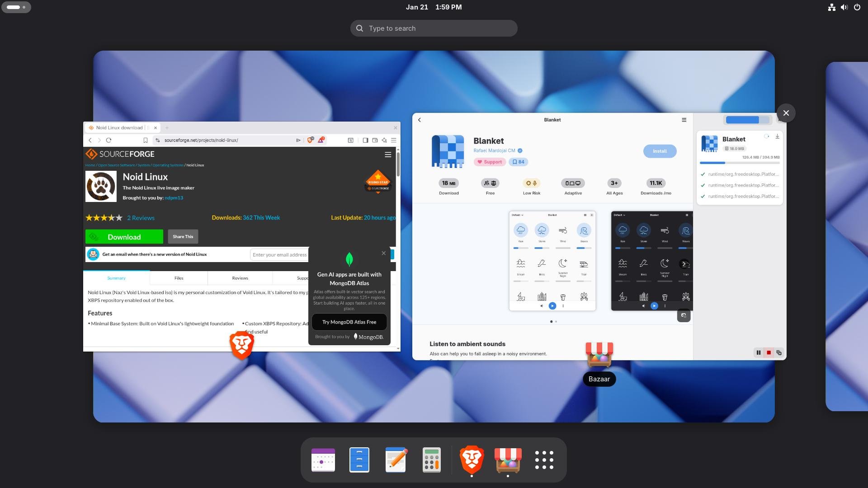Open a new tab in Brave

pyautogui.click(x=167, y=128)
